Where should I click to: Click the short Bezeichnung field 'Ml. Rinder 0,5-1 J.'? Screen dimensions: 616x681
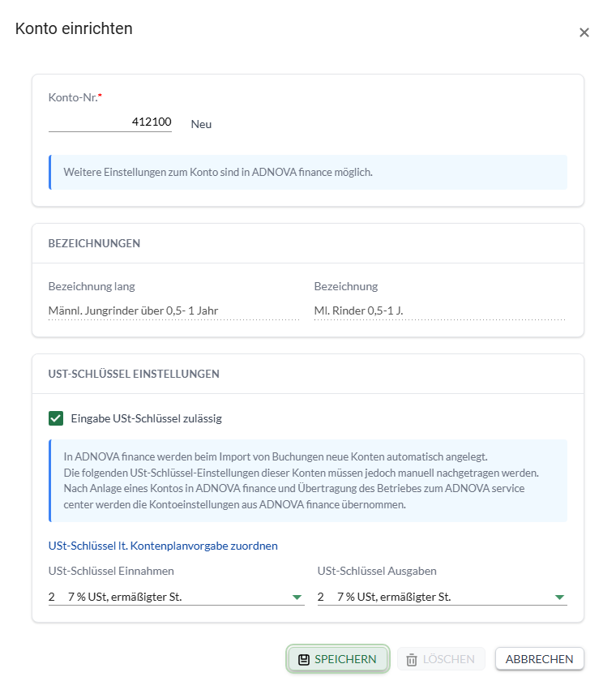click(x=438, y=310)
